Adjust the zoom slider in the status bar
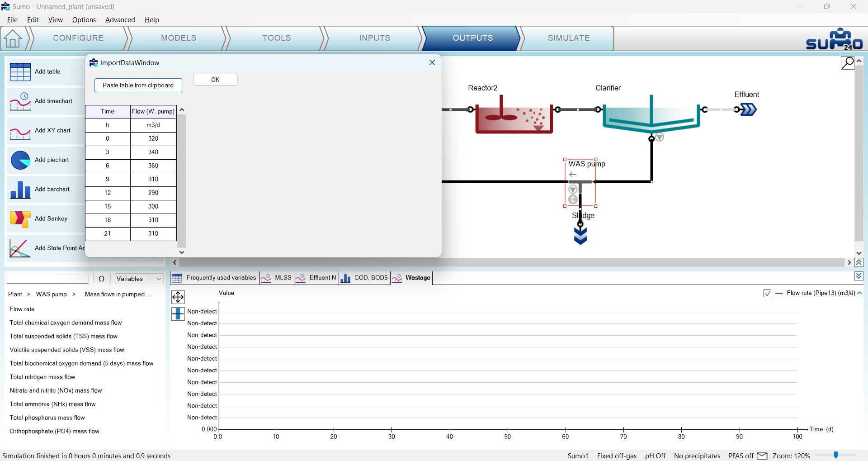This screenshot has width=868, height=461. (x=836, y=455)
